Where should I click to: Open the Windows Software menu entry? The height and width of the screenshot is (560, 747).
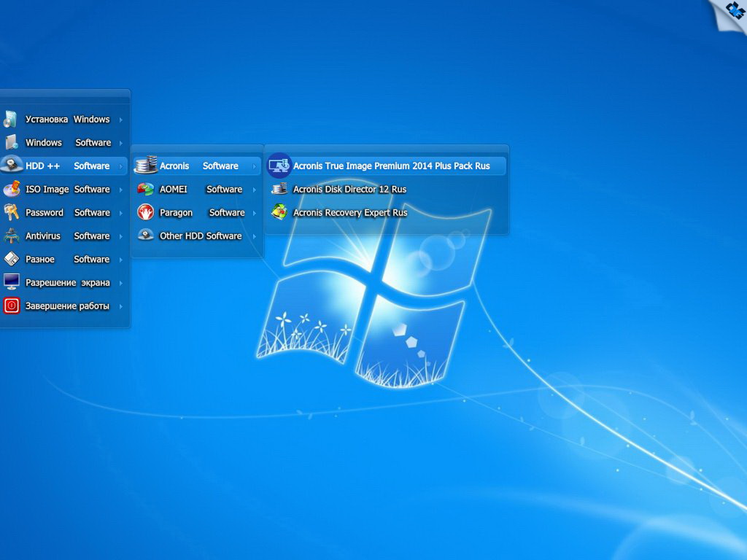[64, 142]
